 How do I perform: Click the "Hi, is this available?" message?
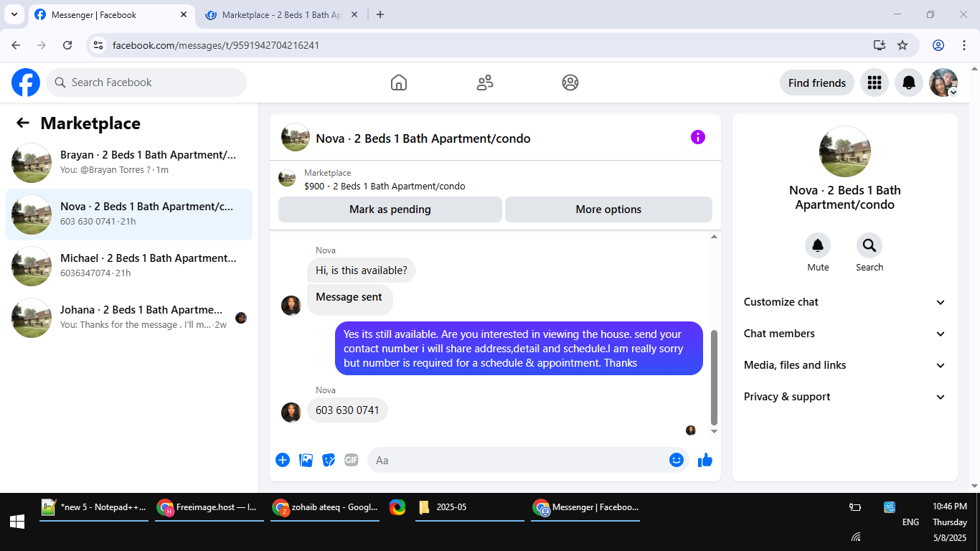pos(362,270)
